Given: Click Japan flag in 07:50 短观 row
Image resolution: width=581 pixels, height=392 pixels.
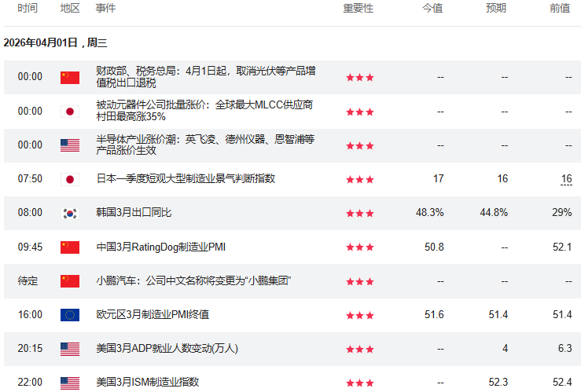Looking at the screenshot, I should 70,180.
